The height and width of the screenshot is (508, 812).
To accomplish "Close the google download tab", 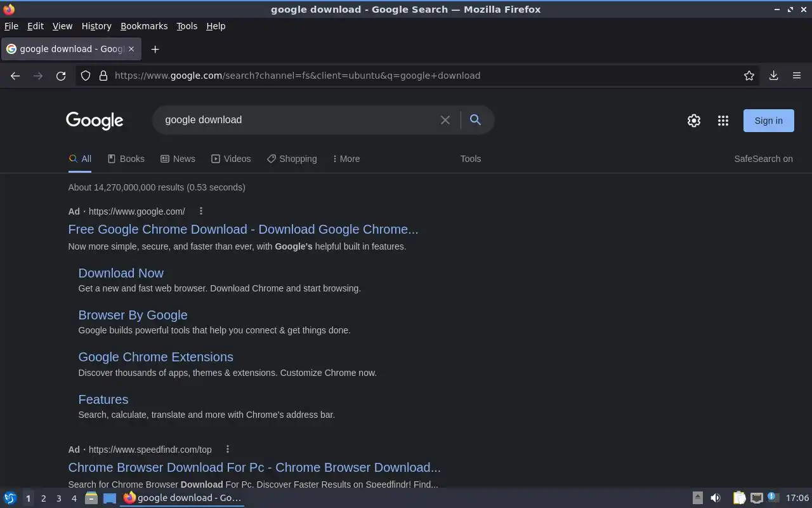I will (131, 49).
